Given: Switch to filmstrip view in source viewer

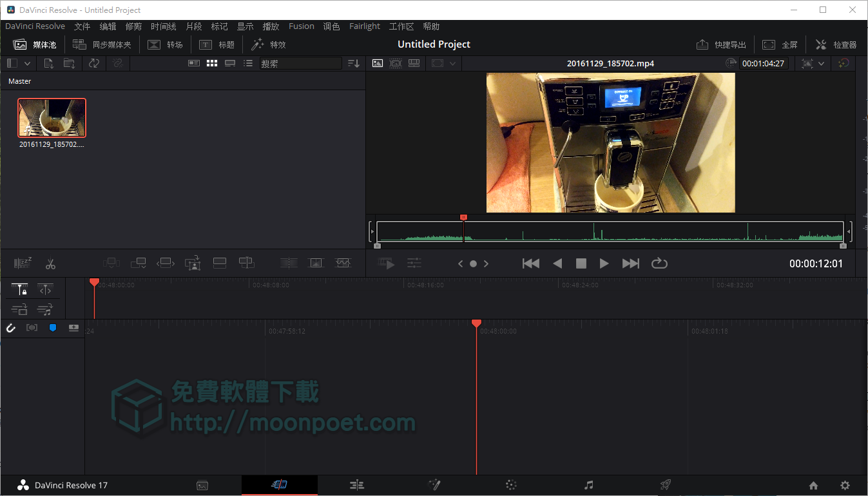Looking at the screenshot, I should coord(395,63).
